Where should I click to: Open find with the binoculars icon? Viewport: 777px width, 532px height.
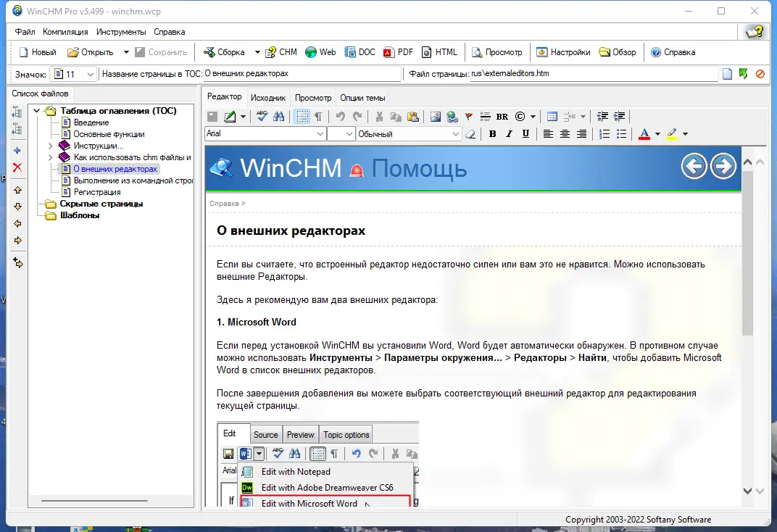coord(279,117)
